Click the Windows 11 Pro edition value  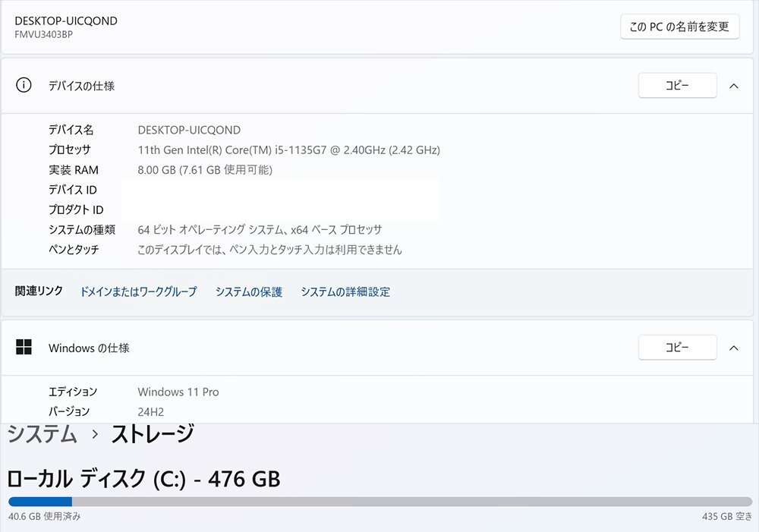178,392
